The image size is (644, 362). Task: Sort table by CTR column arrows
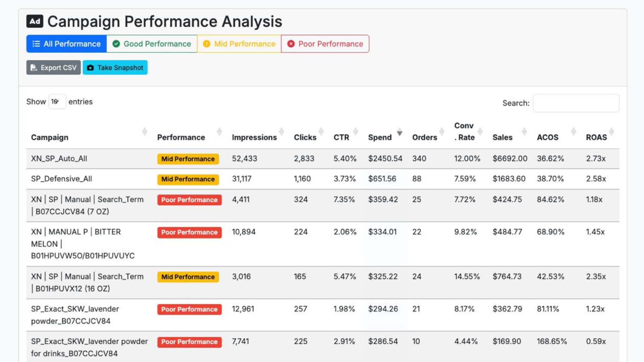pyautogui.click(x=356, y=131)
